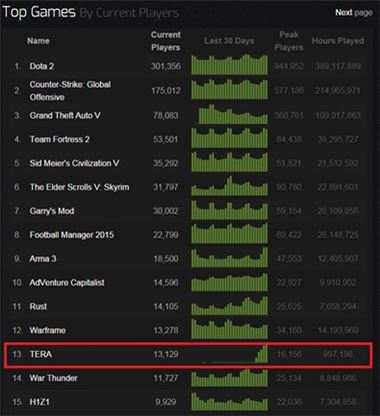Open the Dota 2 game entry

42,66
